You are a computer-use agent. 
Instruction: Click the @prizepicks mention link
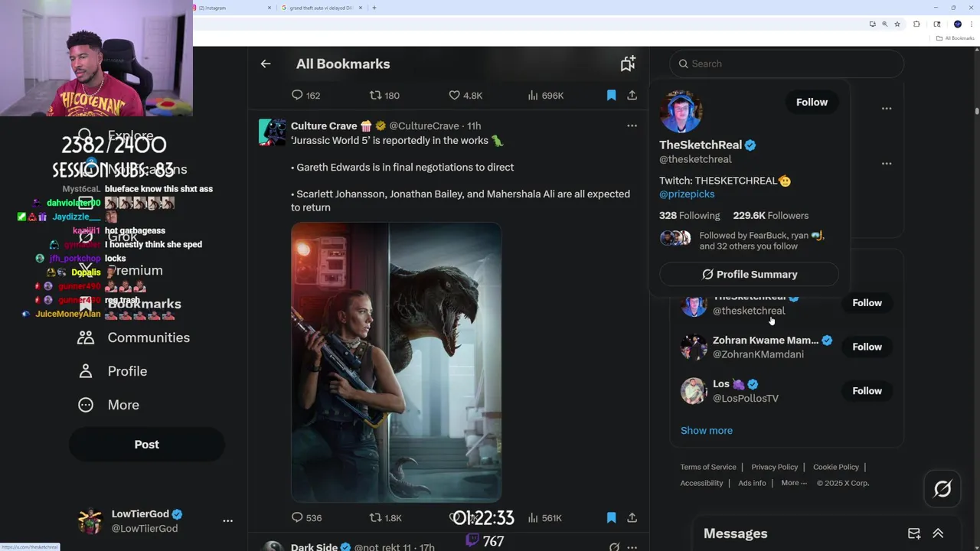click(x=687, y=194)
